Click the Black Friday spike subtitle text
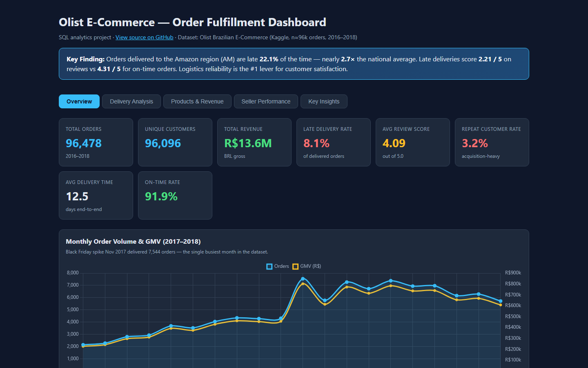 click(x=167, y=252)
